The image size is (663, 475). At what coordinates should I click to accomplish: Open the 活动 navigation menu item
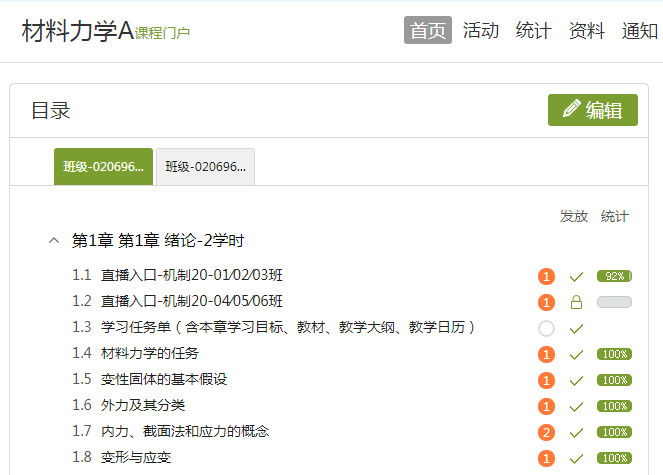pos(481,30)
